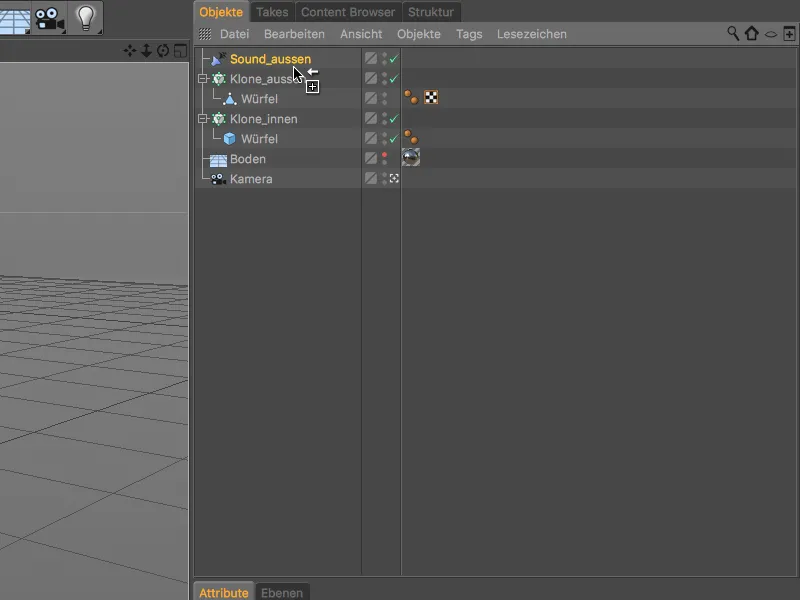The image size is (800, 600).
Task: Click the dynamics tag on first Würfel
Action: coord(411,97)
